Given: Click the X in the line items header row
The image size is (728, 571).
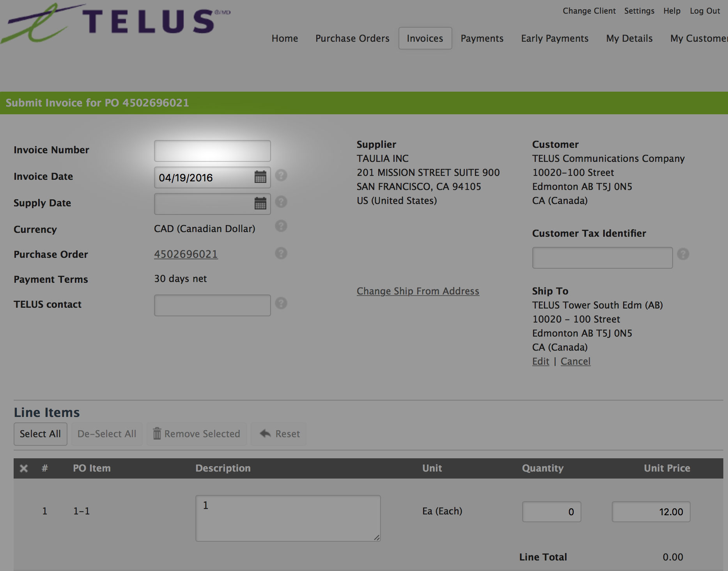Looking at the screenshot, I should tap(23, 468).
